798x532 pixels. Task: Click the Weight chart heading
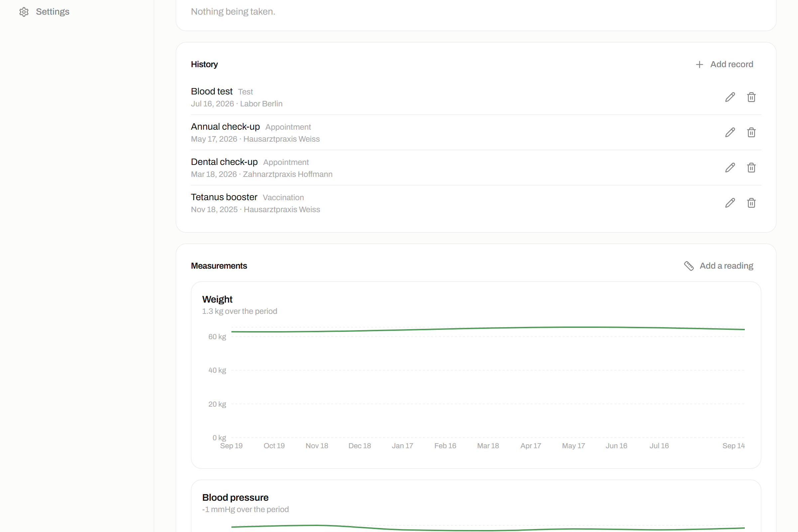click(x=217, y=299)
